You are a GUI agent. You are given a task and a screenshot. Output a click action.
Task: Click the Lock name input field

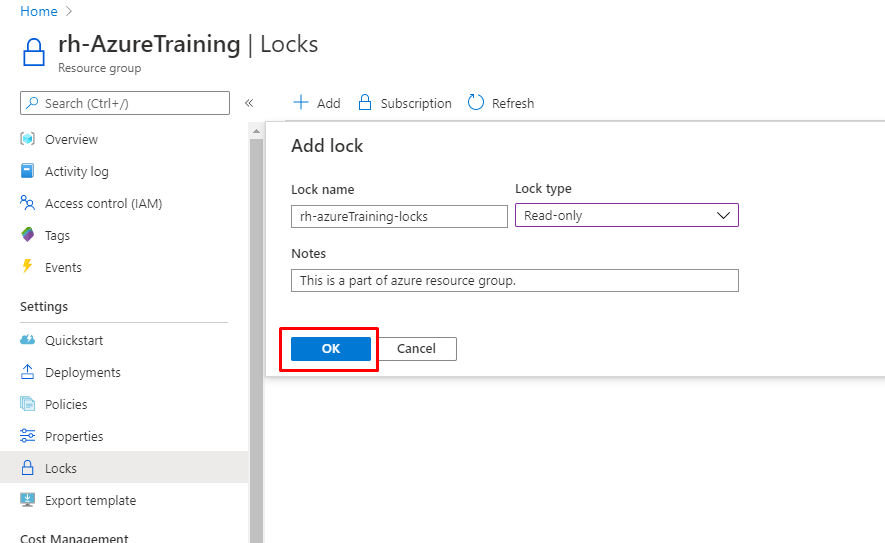[399, 217]
